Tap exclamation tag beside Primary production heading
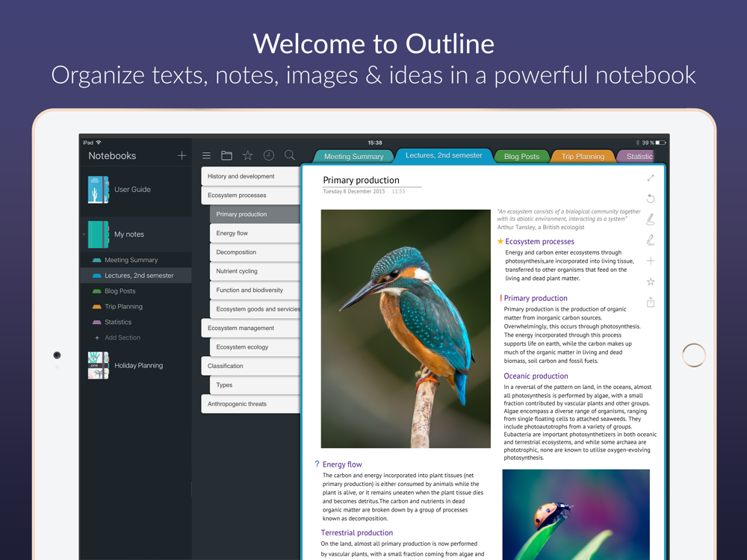Image resolution: width=747 pixels, height=560 pixels. coord(500,298)
